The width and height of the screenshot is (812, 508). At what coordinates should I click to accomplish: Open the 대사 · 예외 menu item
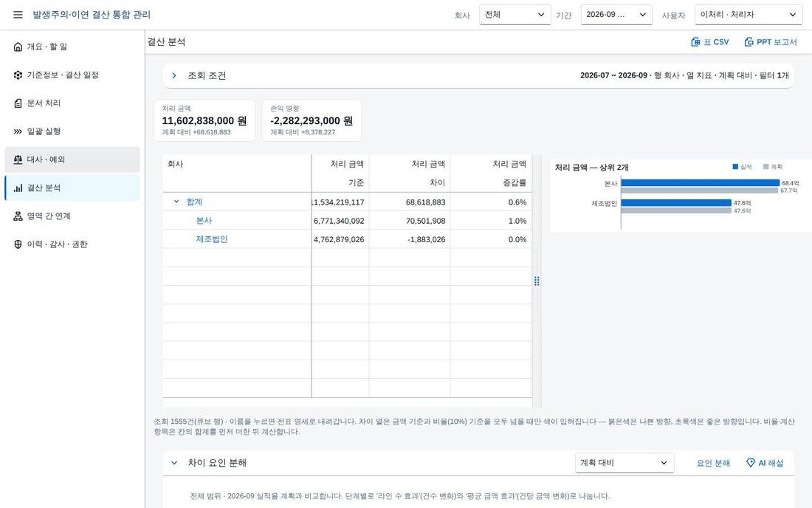click(x=72, y=159)
